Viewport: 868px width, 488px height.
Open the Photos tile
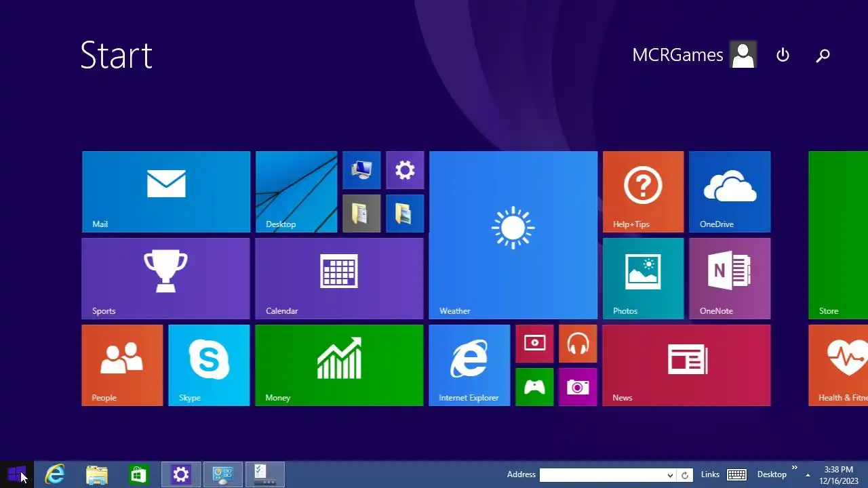point(644,279)
